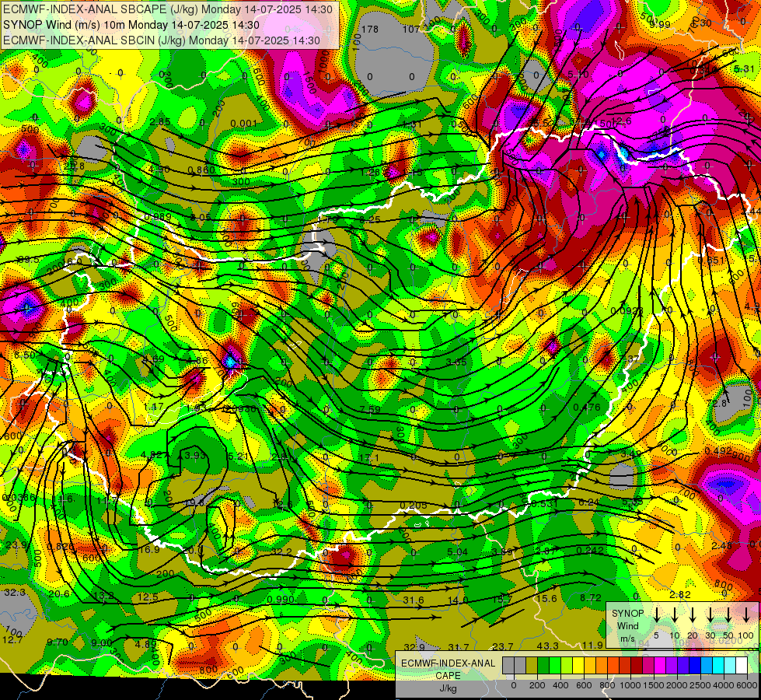Pick the dark red swatch in the CAPE scale
The image size is (761, 700).
[637, 665]
